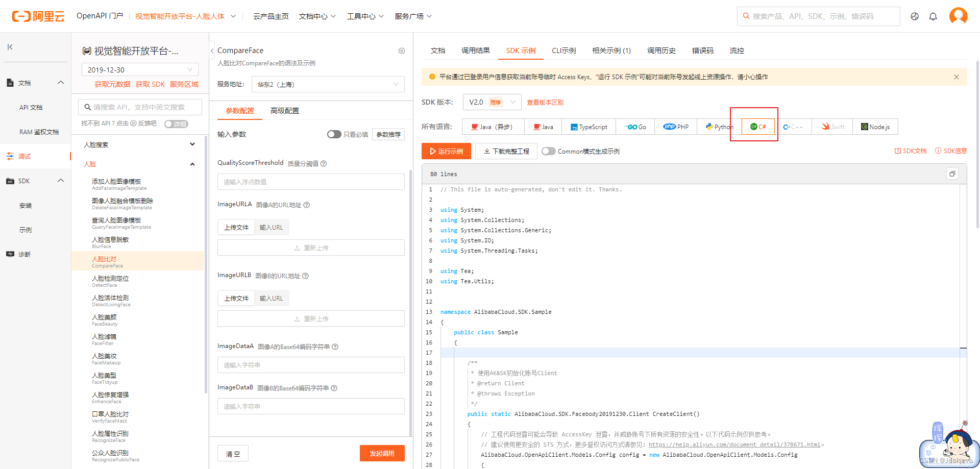Open the SDK信息 link
This screenshot has width=980, height=469.
pyautogui.click(x=951, y=151)
